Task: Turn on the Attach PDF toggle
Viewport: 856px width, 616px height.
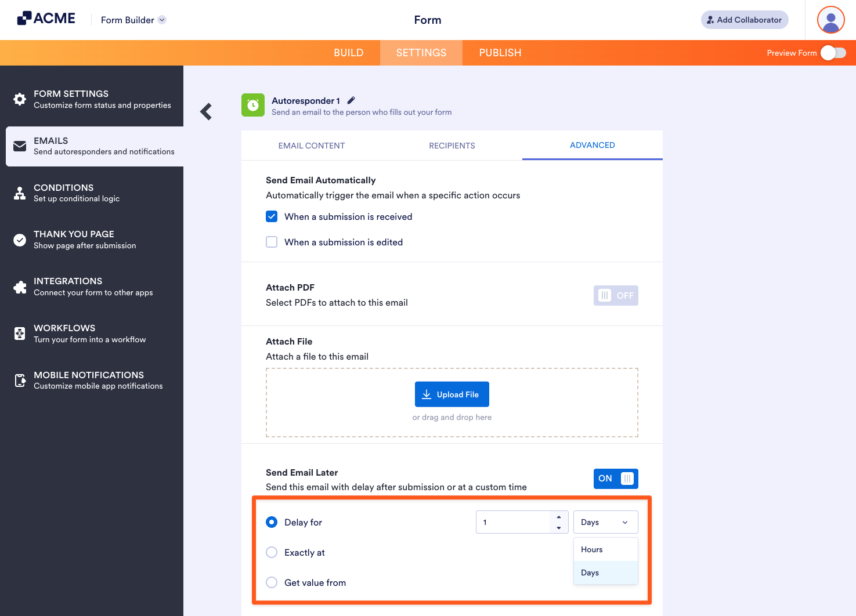Action: point(615,295)
